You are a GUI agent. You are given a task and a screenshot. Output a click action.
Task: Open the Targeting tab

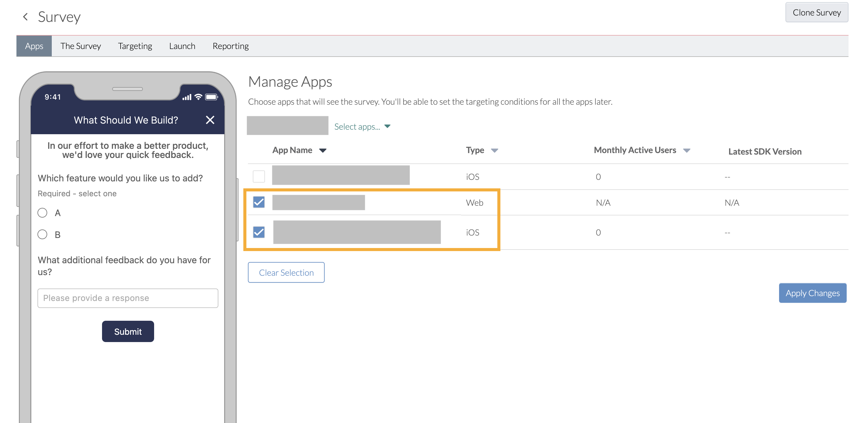coord(135,46)
